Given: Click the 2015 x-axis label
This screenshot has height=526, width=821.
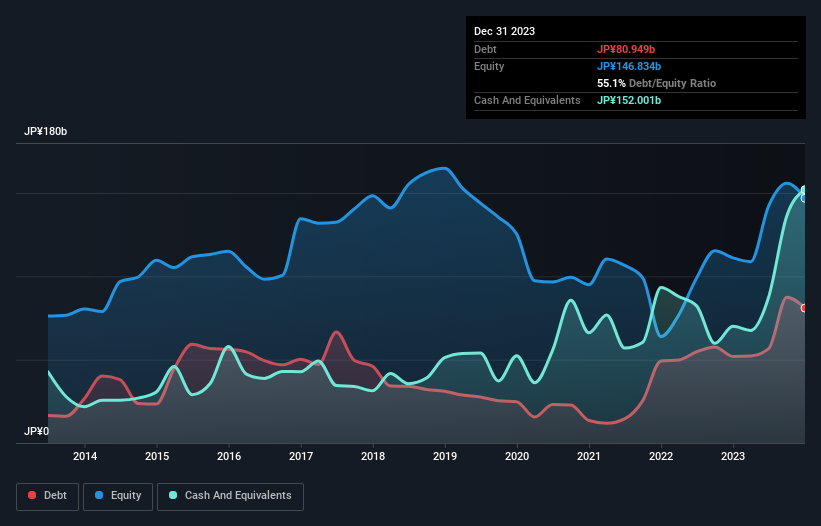Looking at the screenshot, I should click(157, 456).
